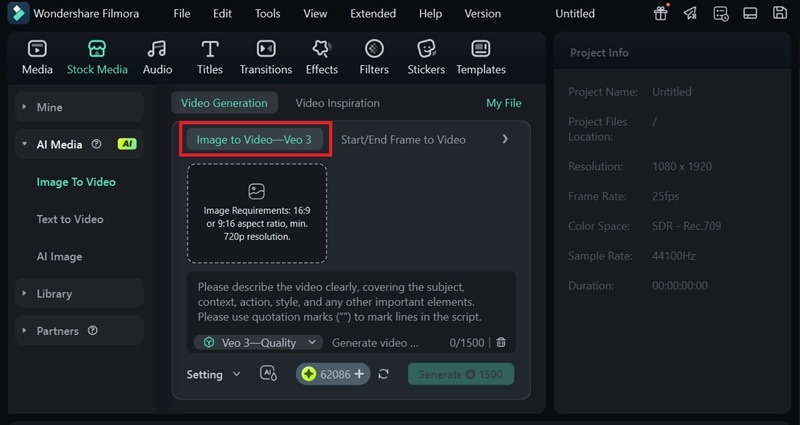Click frame rate value 25fps
Viewport: 800px width, 425px height.
[665, 196]
